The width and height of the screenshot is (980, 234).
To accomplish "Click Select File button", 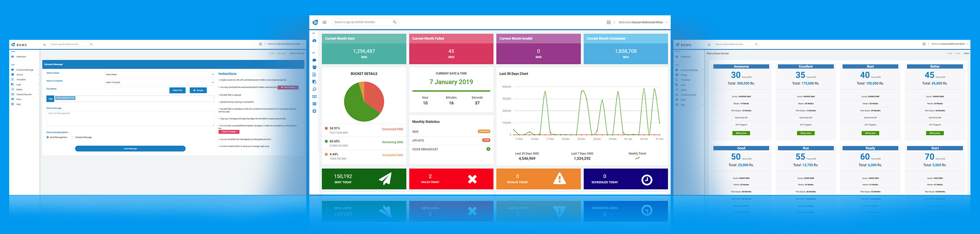I will (x=177, y=90).
